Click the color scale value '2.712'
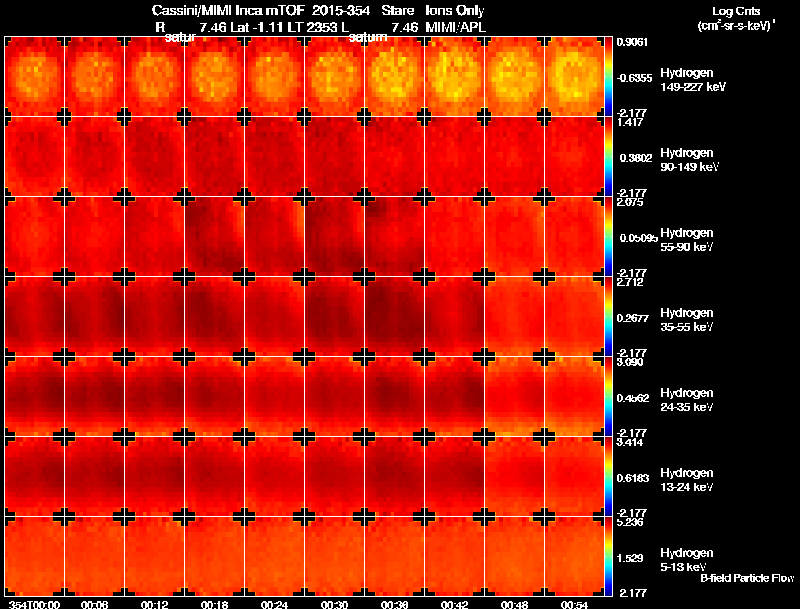 point(631,282)
